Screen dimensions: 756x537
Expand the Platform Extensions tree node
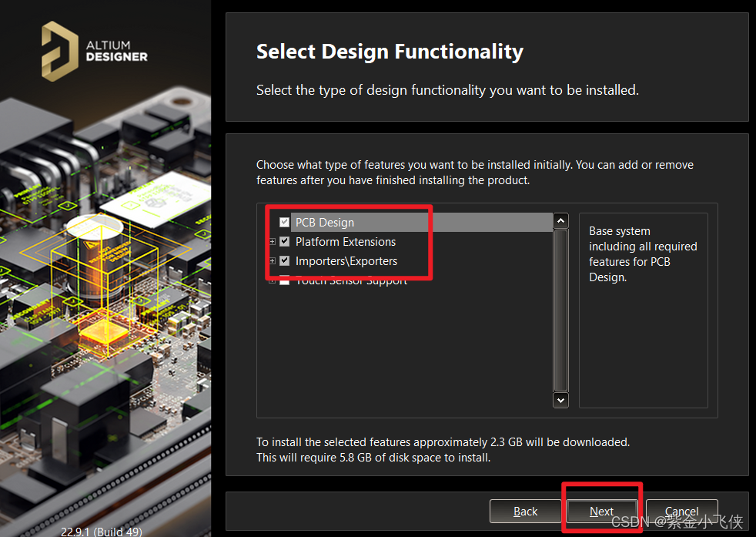coord(273,242)
